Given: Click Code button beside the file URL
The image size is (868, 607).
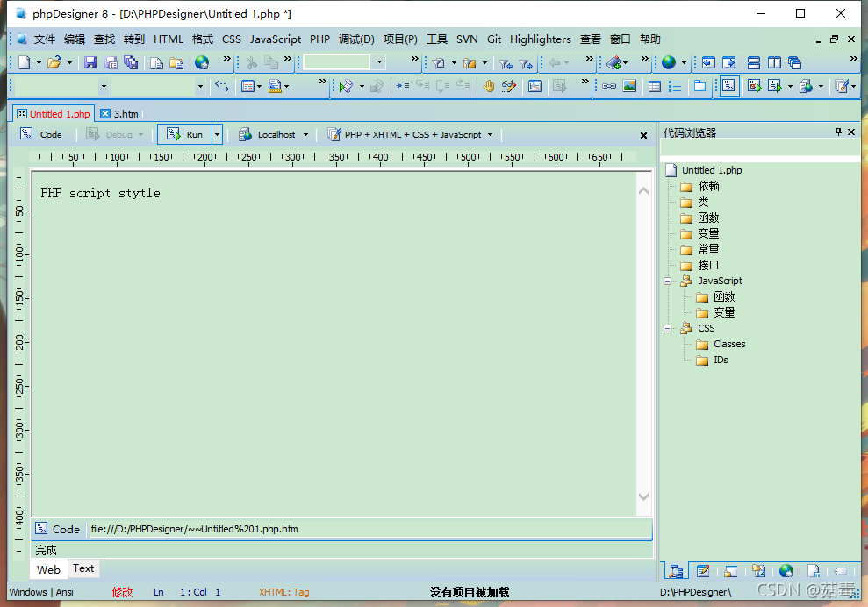Looking at the screenshot, I should (58, 529).
